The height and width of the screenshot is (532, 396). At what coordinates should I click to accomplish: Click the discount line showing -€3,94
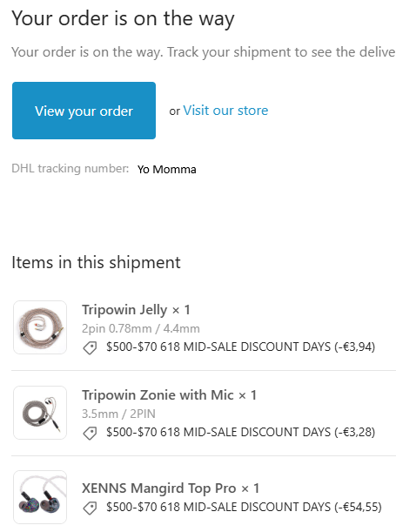pos(241,347)
